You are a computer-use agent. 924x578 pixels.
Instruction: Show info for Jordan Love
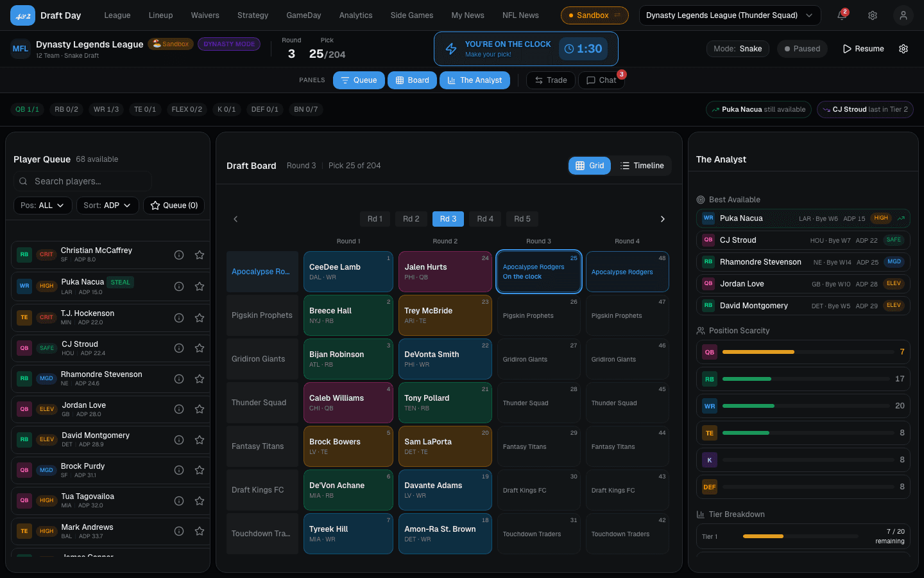pyautogui.click(x=179, y=409)
